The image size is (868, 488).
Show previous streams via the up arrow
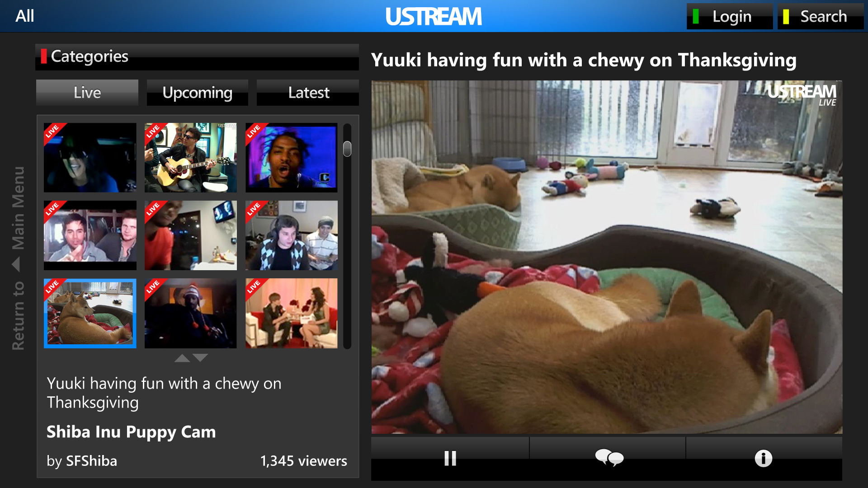tap(183, 357)
